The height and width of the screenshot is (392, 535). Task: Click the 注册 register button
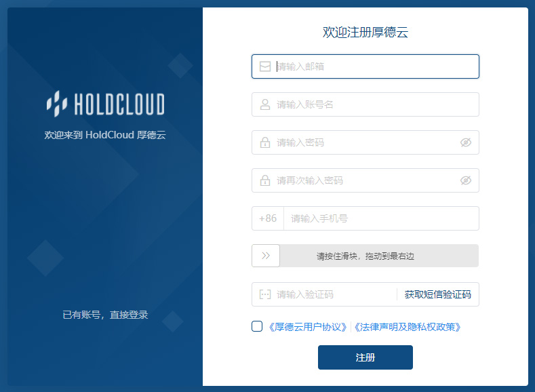(x=365, y=357)
